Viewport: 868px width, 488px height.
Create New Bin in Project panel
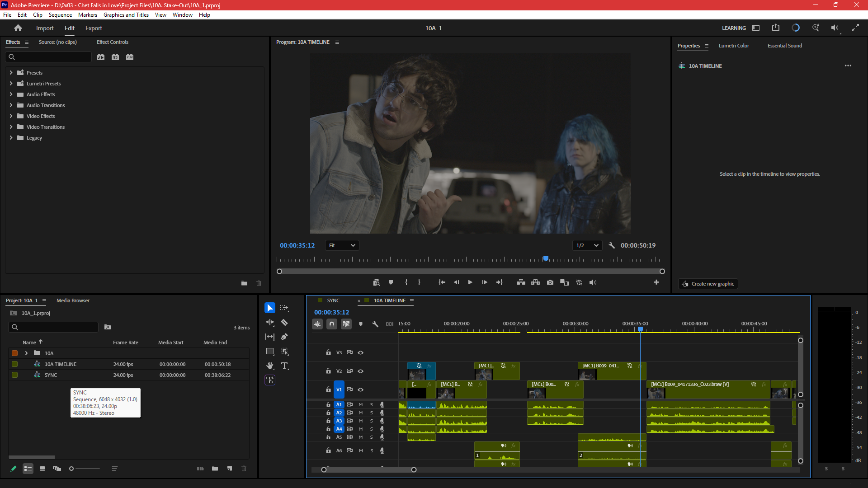click(x=215, y=469)
